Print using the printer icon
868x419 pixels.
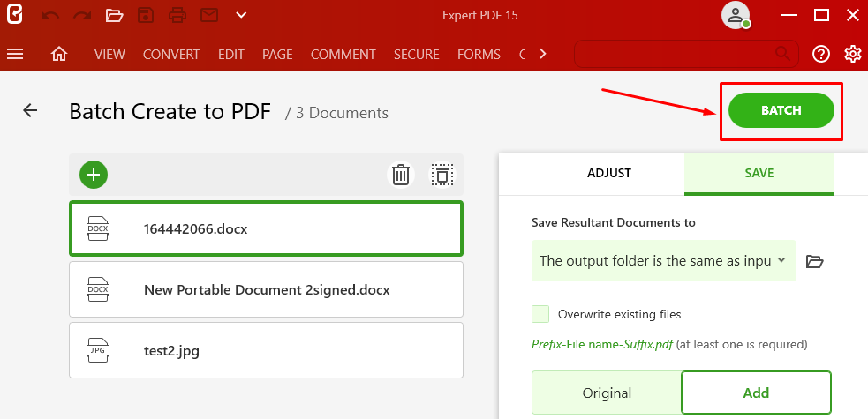(x=177, y=15)
